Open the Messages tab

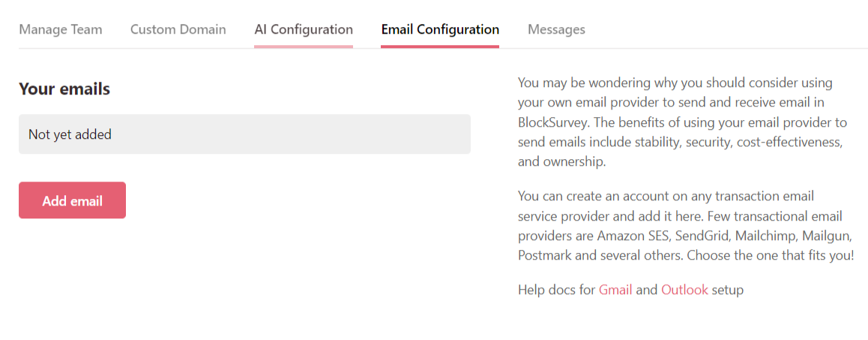(x=556, y=30)
